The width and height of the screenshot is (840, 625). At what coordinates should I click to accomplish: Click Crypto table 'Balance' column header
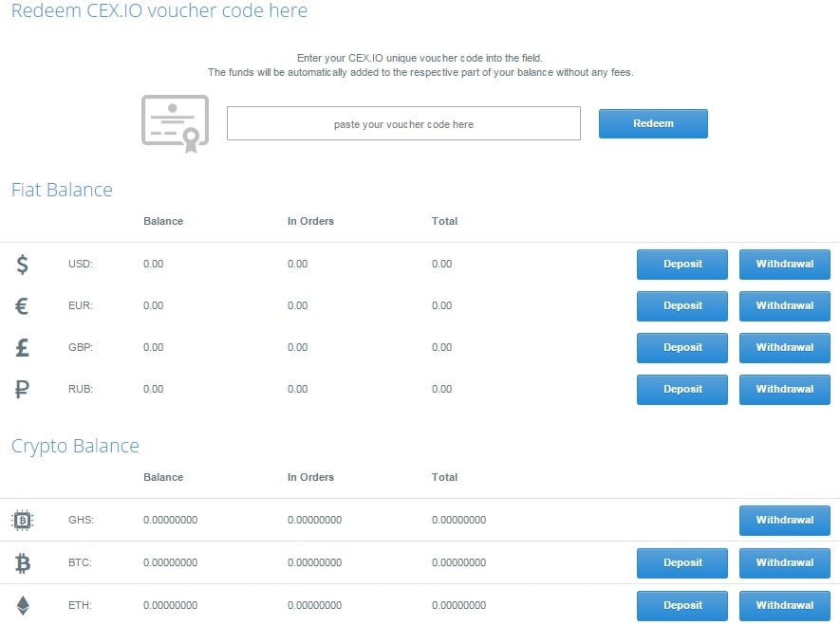coord(163,477)
